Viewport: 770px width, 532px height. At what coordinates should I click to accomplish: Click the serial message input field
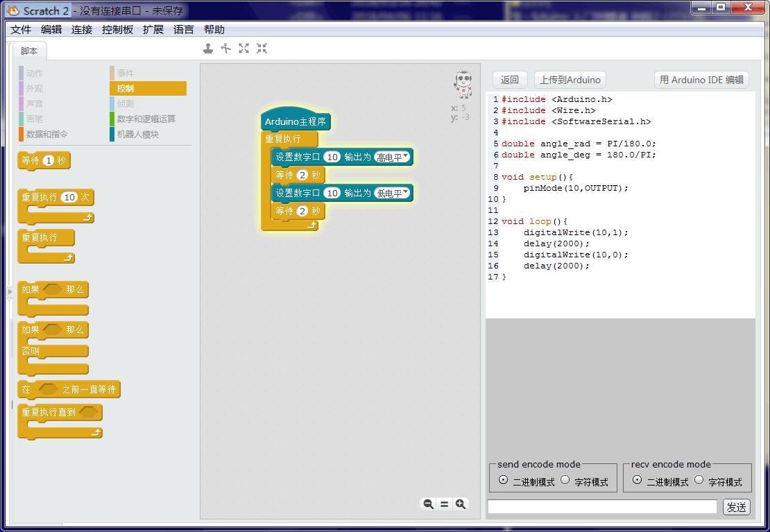[603, 507]
